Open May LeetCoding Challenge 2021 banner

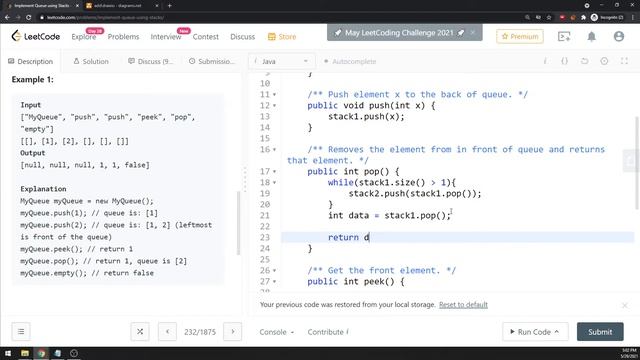(399, 33)
